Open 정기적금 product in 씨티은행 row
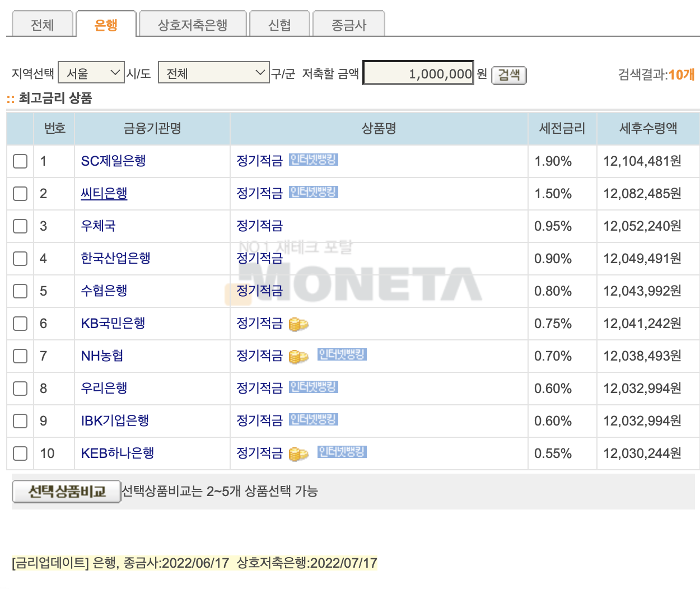This screenshot has height=589, width=700. (x=260, y=194)
